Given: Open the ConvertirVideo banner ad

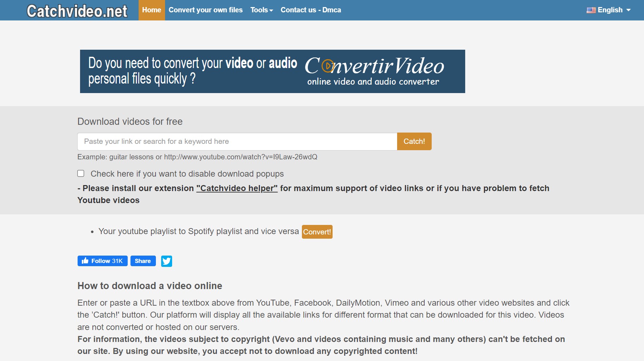Looking at the screenshot, I should click(272, 71).
